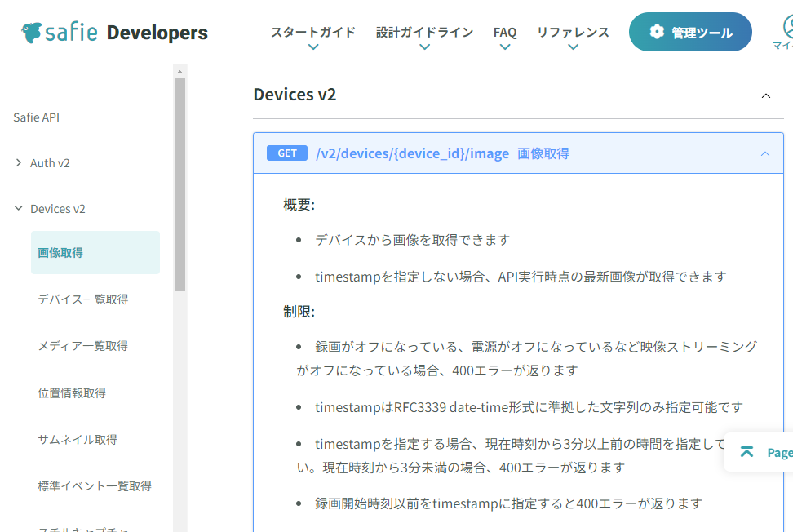793x532 pixels.
Task: Select 画像取得 in sidebar
Action: [x=95, y=252]
